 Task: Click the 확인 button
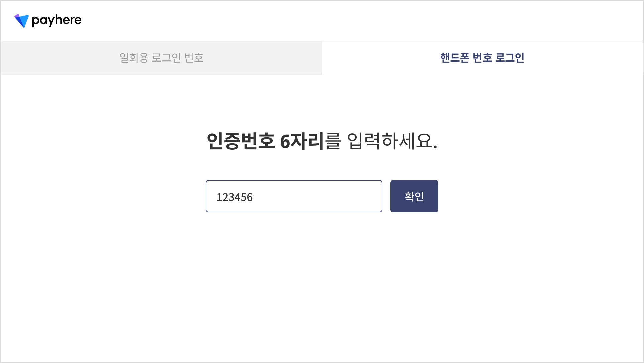pyautogui.click(x=414, y=196)
